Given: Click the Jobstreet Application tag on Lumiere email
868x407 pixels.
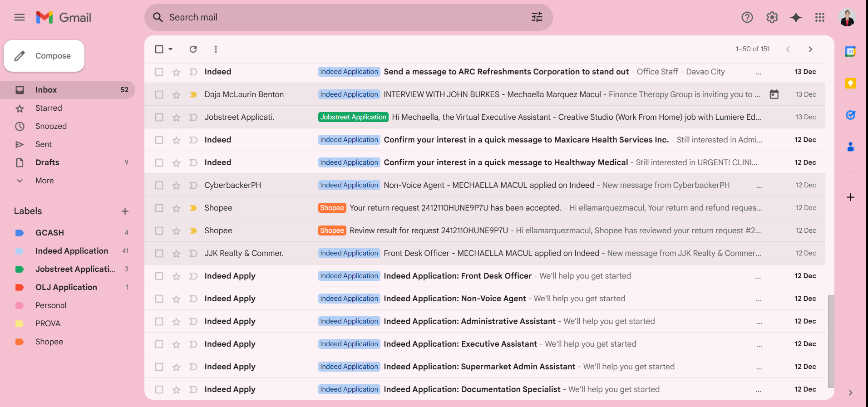Looking at the screenshot, I should [x=353, y=117].
